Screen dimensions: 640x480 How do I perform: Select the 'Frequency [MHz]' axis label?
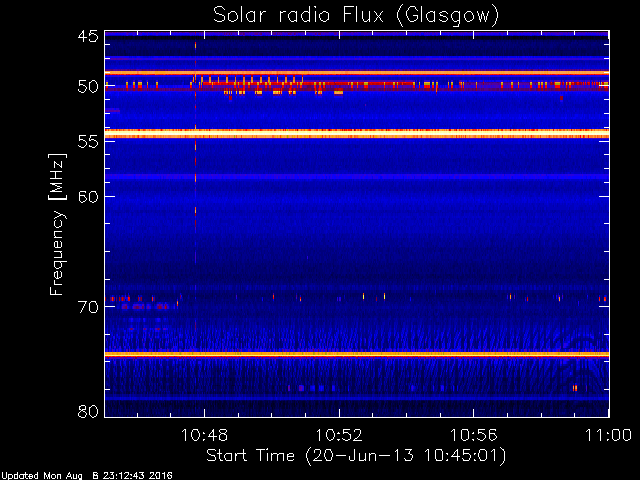pos(57,224)
